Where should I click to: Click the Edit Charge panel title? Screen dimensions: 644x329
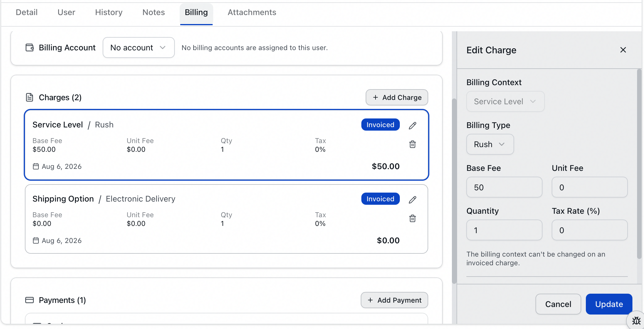point(492,50)
